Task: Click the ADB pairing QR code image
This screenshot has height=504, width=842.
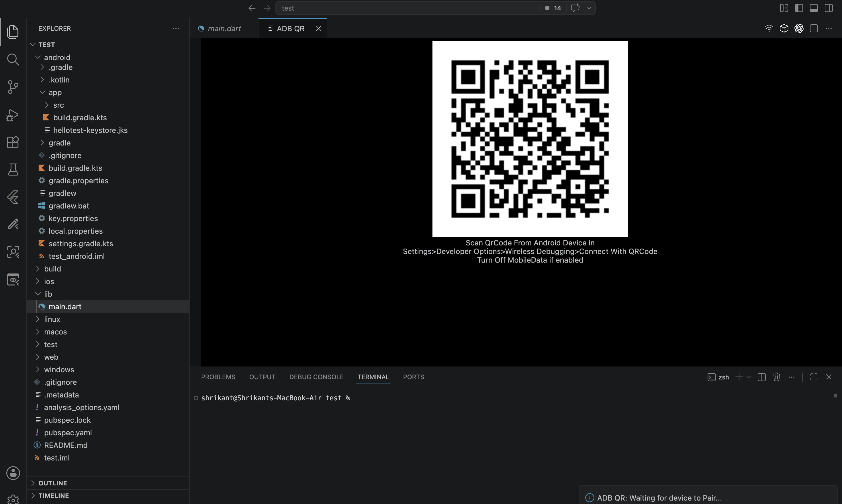Action: point(530,139)
